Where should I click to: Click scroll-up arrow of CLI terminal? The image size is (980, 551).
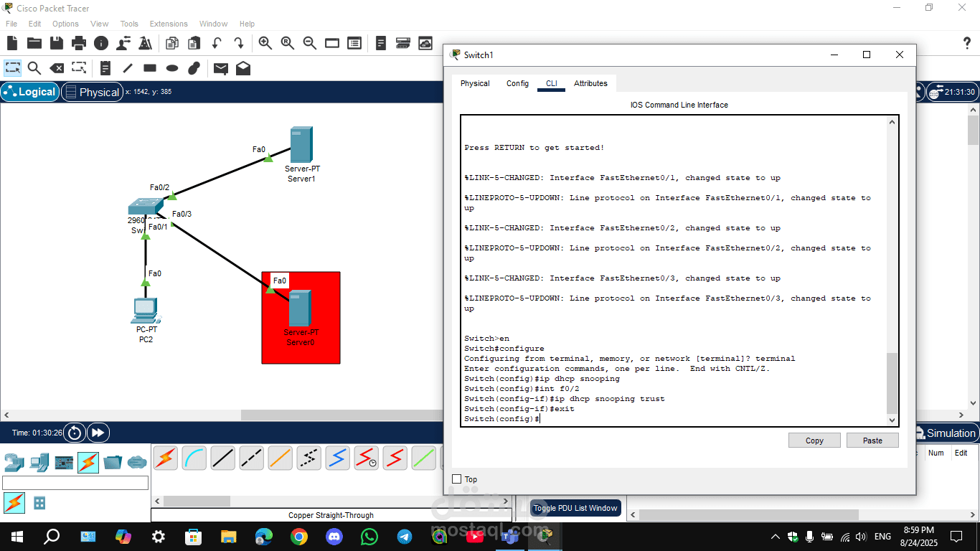click(892, 122)
